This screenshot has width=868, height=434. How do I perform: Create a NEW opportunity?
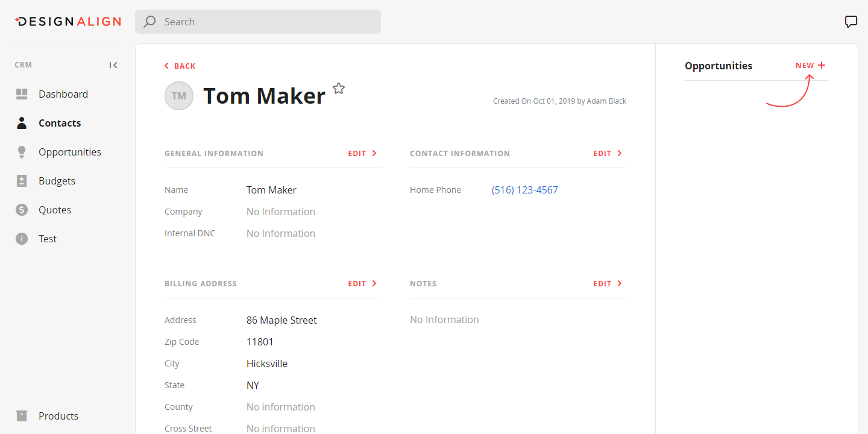pyautogui.click(x=811, y=65)
